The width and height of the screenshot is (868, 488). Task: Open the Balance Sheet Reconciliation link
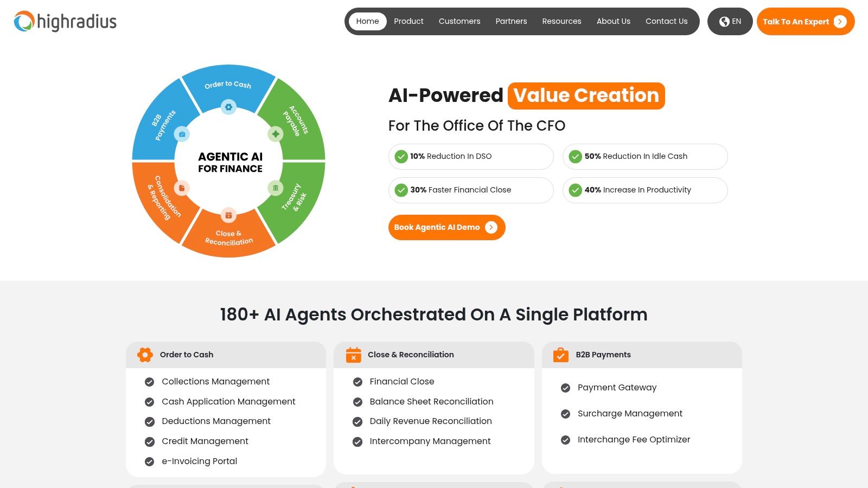[431, 402]
